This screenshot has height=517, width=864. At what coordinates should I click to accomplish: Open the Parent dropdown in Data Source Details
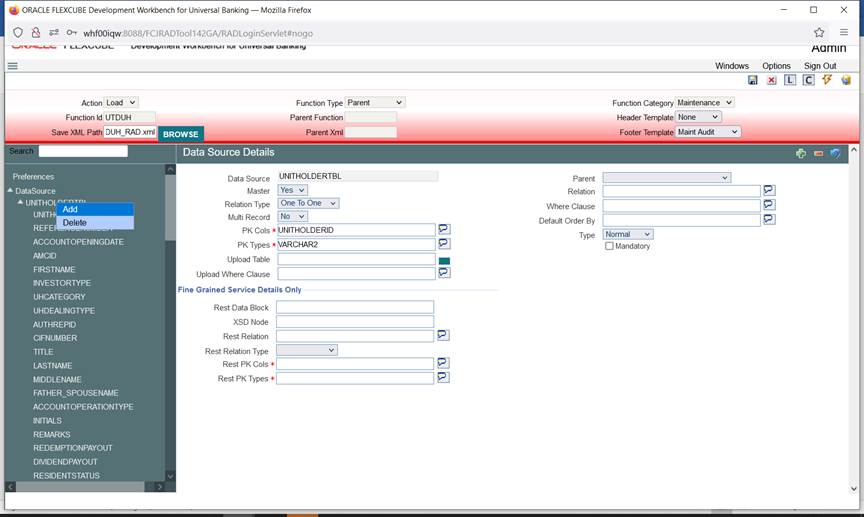tap(667, 177)
